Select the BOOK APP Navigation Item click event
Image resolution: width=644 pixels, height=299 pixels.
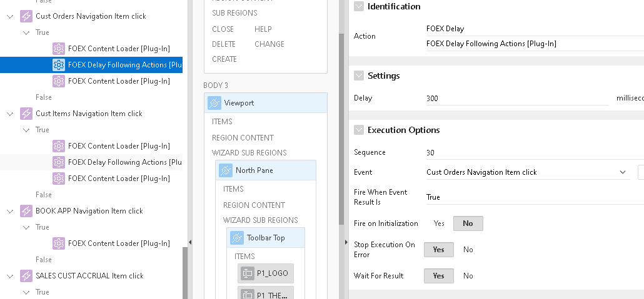pyautogui.click(x=89, y=211)
